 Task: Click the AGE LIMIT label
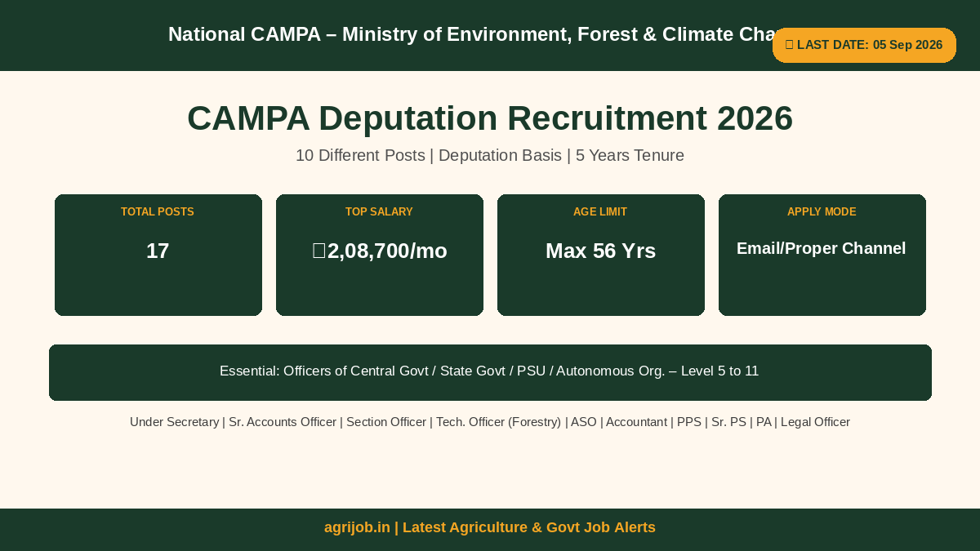pyautogui.click(x=600, y=211)
